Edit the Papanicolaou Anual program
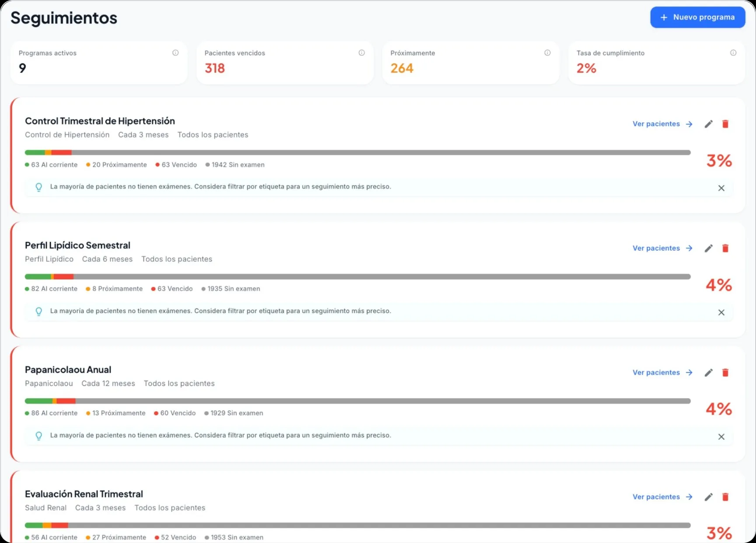The width and height of the screenshot is (756, 543). pos(709,373)
